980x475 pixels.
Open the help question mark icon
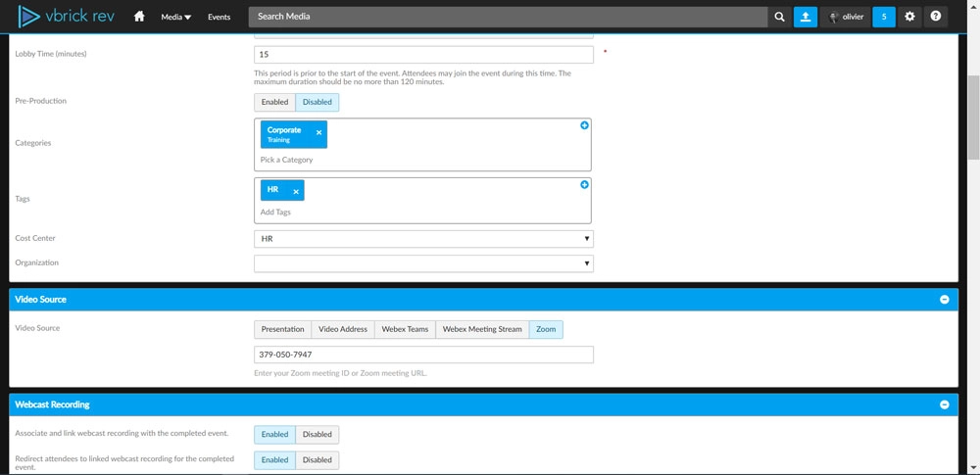936,17
